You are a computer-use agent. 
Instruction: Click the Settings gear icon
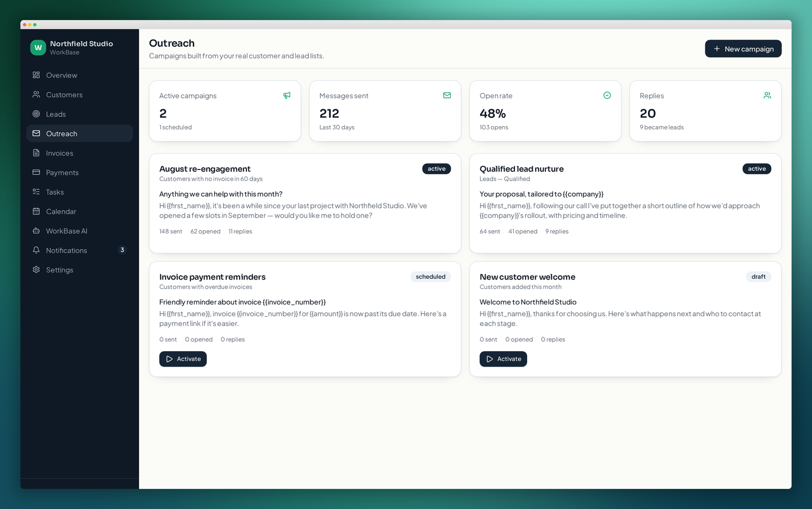pyautogui.click(x=36, y=270)
